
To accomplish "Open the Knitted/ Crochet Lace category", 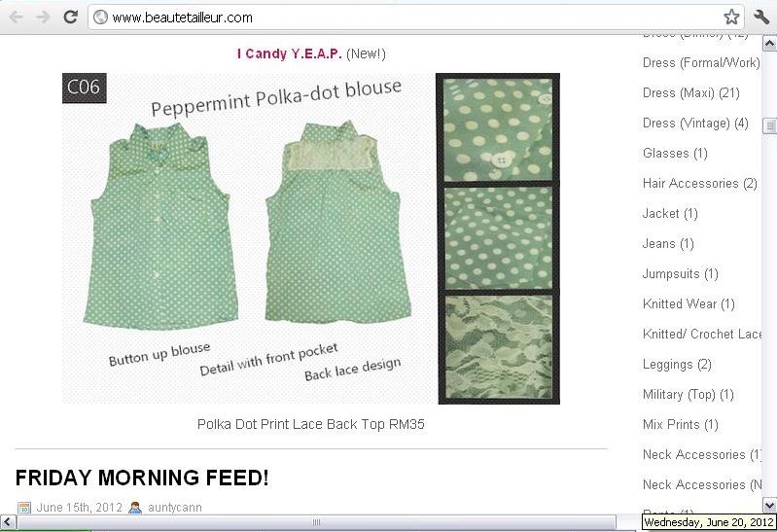I will point(702,335).
